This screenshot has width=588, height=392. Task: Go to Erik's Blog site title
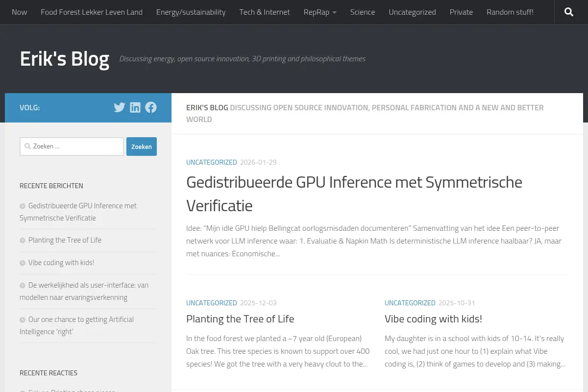tap(65, 59)
